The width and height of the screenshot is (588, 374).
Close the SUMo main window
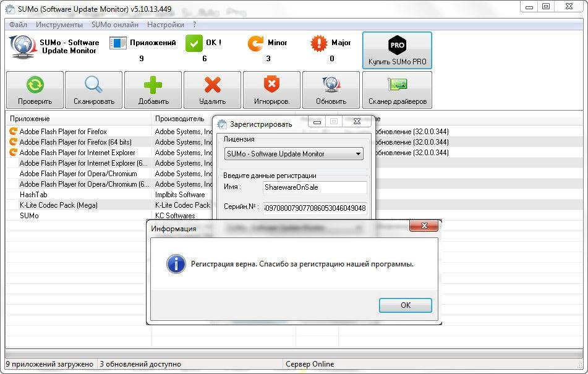coord(569,6)
